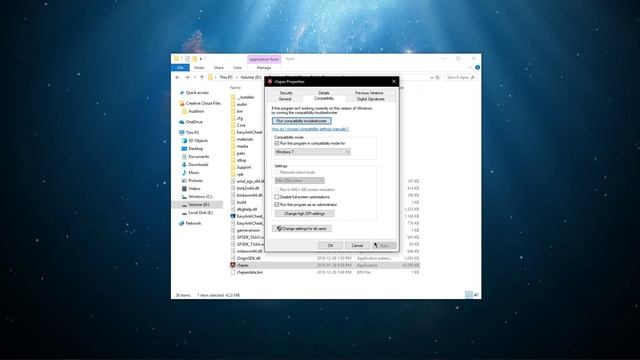The width and height of the screenshot is (640, 360).
Task: Click the Up one level arrow
Action: coord(202,77)
